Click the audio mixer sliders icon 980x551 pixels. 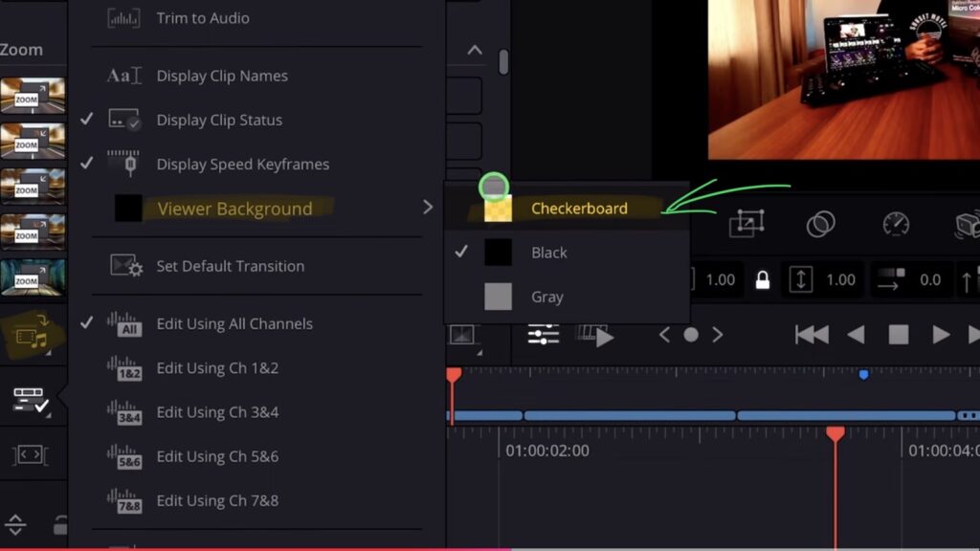pos(542,334)
